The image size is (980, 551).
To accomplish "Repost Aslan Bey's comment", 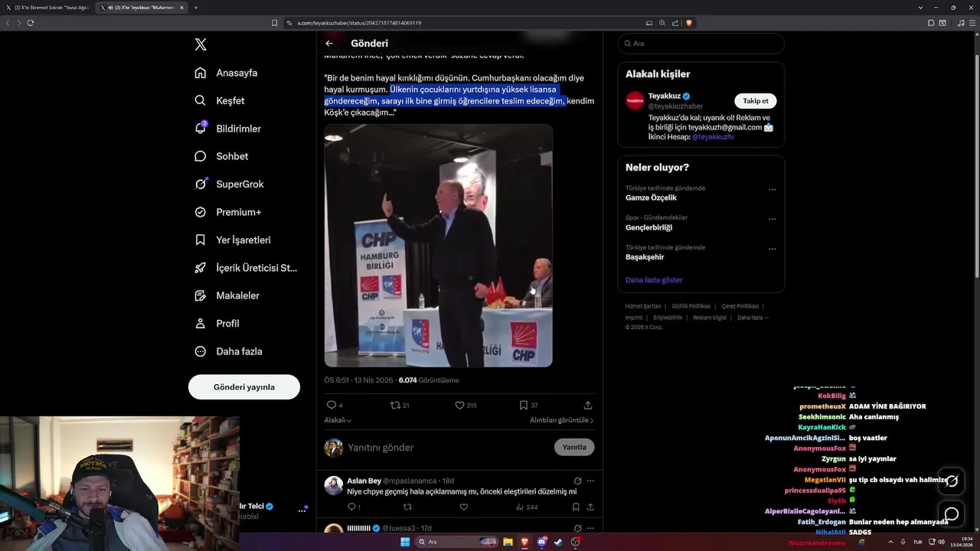I will (x=407, y=507).
